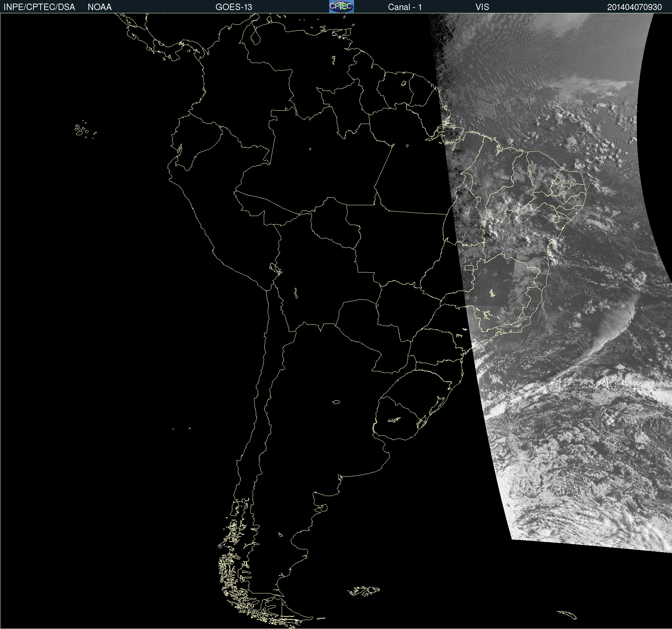Click the NOAA label in the header
Screen dimensions: 672x629
tap(100, 7)
